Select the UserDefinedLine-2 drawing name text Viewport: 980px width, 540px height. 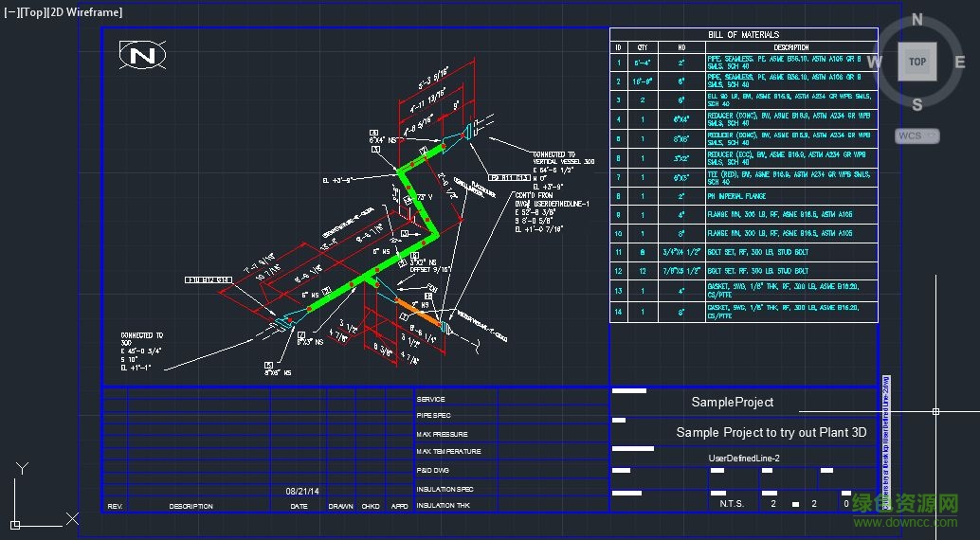click(743, 459)
